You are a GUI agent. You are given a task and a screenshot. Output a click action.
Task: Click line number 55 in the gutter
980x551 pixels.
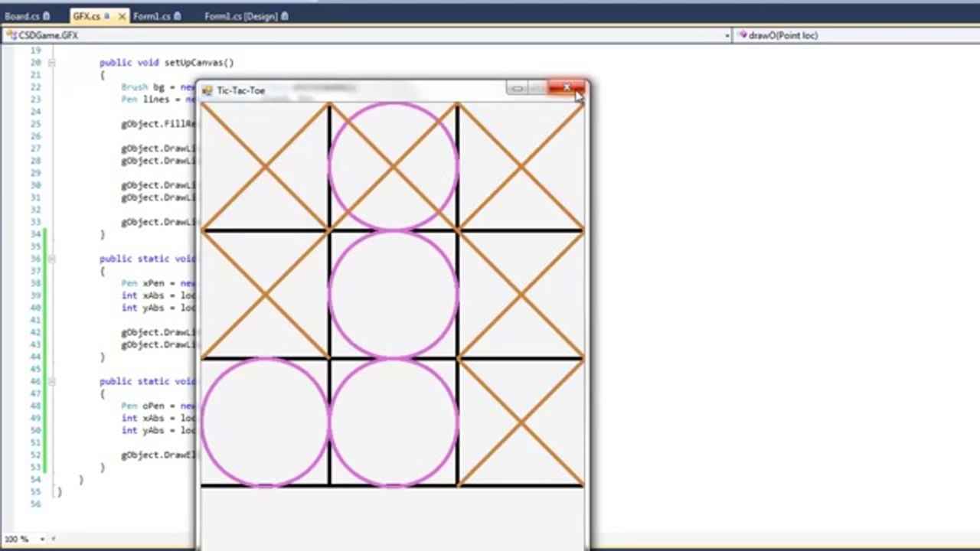(x=35, y=491)
